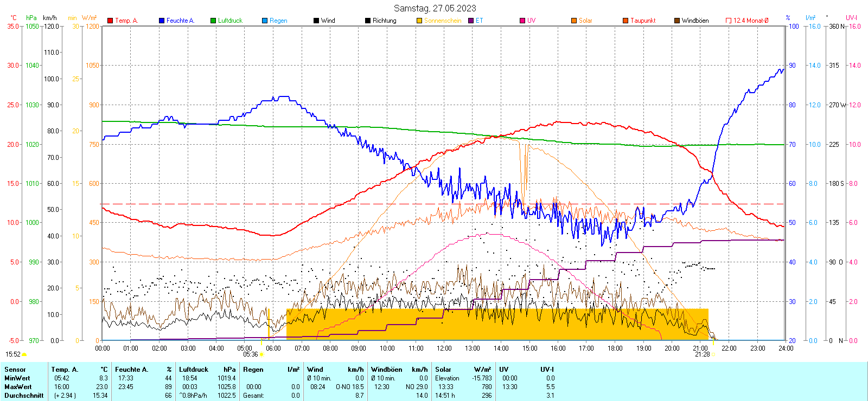Click the sunrise sun icon at 05:36
Screen dimensions: 868x401
[x=261, y=354]
